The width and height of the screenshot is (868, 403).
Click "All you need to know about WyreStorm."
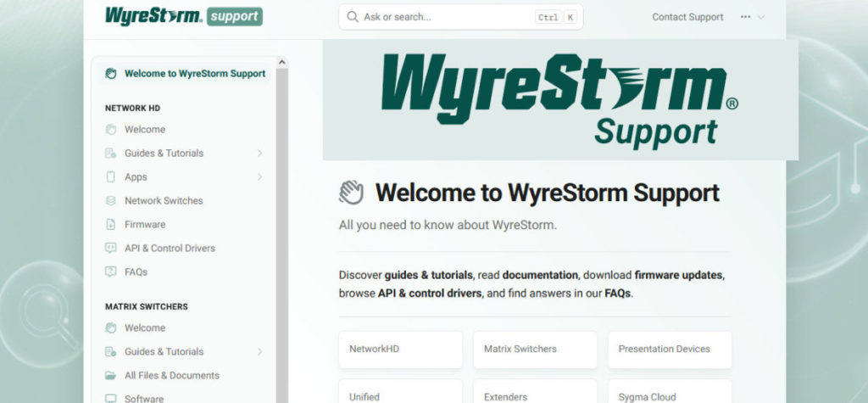[448, 226]
